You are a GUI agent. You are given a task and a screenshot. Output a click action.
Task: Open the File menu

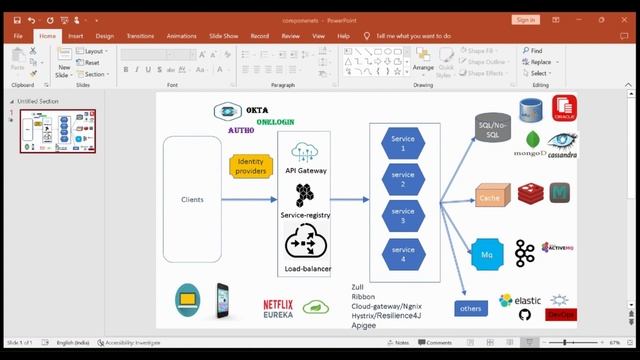(18, 36)
